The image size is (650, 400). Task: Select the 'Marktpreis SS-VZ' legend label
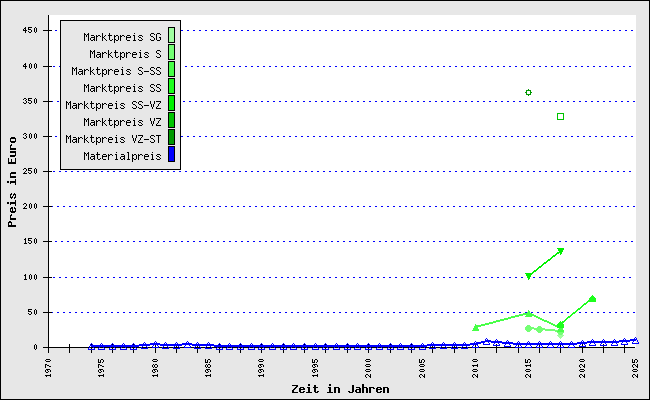[113, 105]
